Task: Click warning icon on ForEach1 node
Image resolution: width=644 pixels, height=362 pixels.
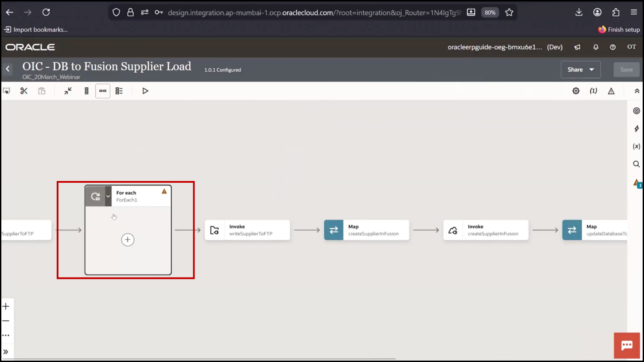Action: (164, 191)
